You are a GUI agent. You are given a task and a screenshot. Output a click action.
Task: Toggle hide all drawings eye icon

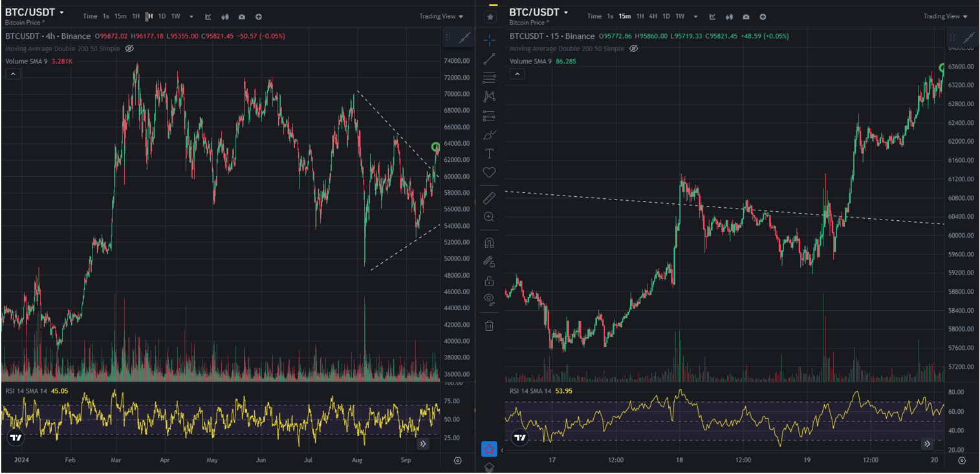click(x=489, y=299)
